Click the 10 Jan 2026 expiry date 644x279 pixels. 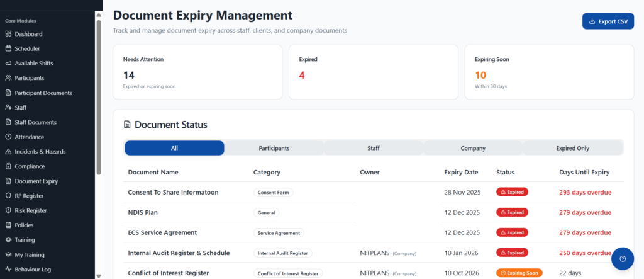(461, 253)
